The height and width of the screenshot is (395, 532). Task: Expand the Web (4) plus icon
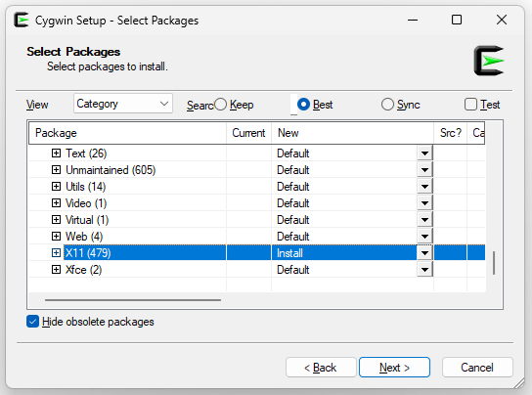56,237
